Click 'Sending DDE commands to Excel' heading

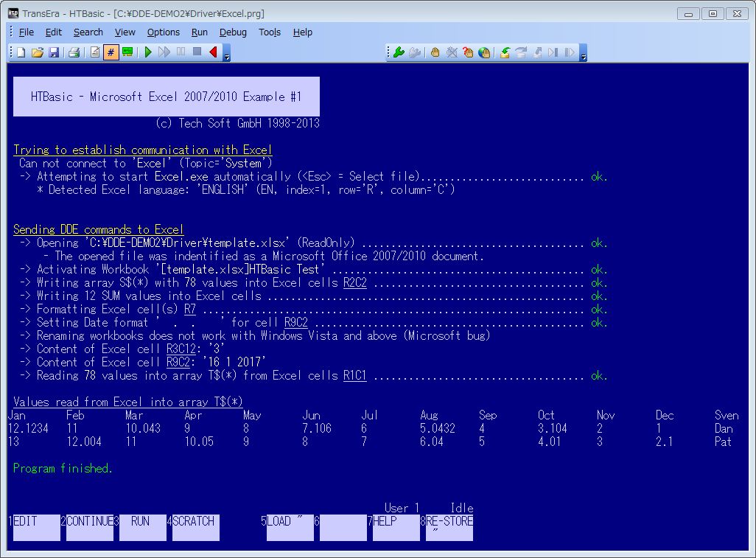coord(98,229)
